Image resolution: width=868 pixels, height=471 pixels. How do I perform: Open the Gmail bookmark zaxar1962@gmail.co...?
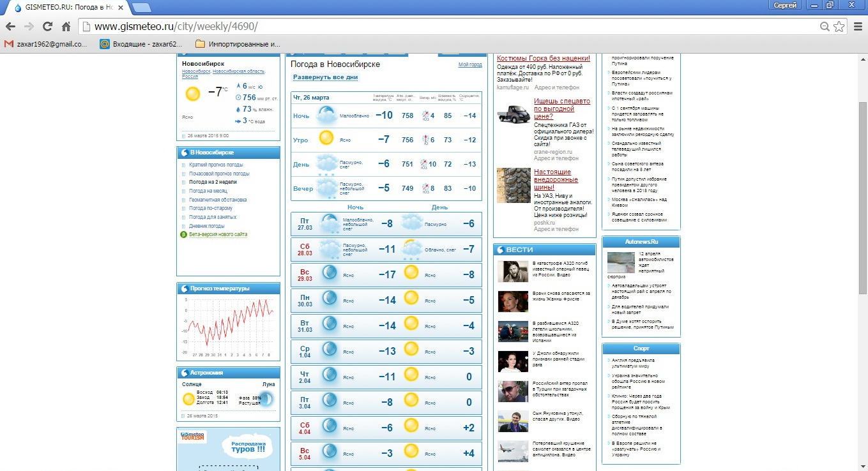pos(46,44)
